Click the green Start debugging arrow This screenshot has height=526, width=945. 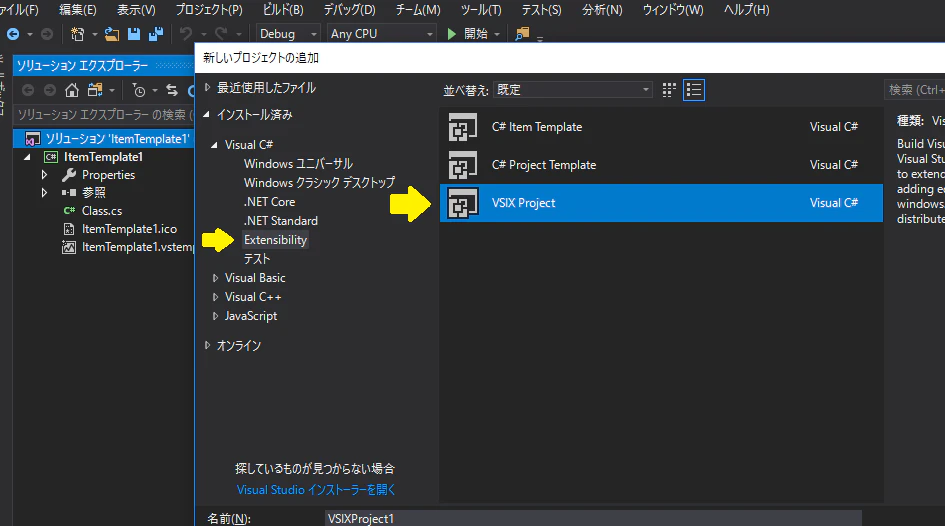coord(451,34)
